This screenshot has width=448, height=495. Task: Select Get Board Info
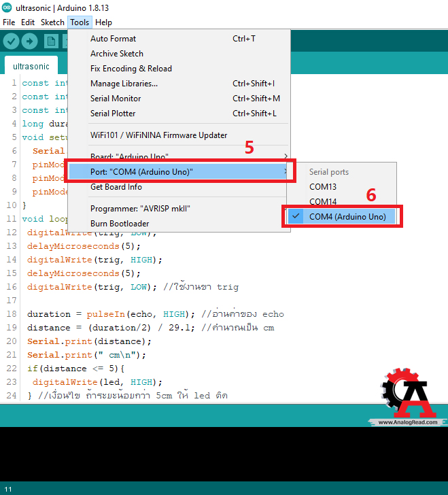coord(179,187)
